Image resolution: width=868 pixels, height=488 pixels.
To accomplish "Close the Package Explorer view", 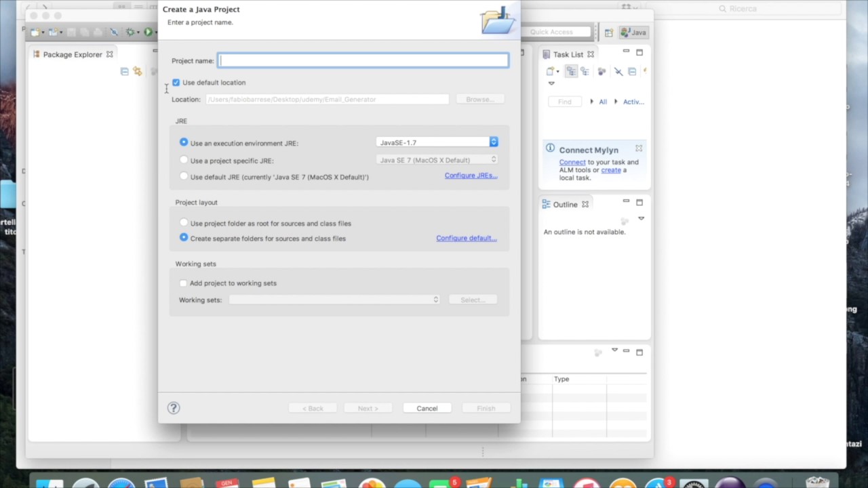I will (x=109, y=54).
